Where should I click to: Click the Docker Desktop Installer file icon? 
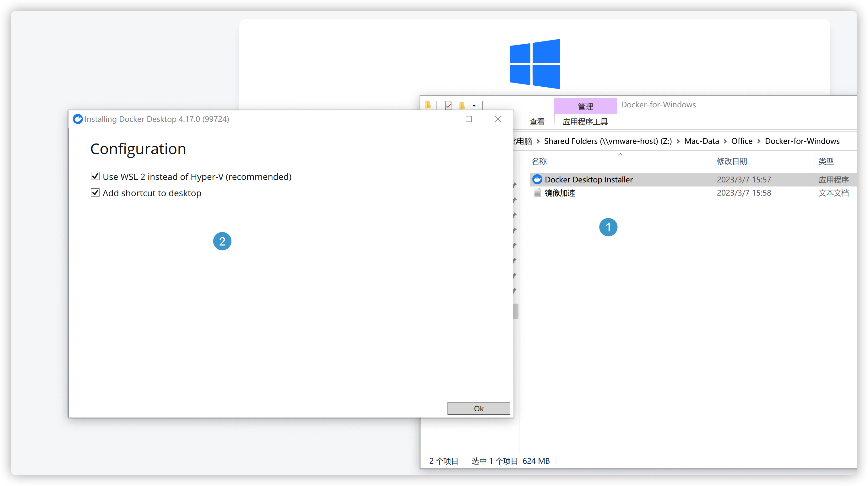pyautogui.click(x=537, y=179)
